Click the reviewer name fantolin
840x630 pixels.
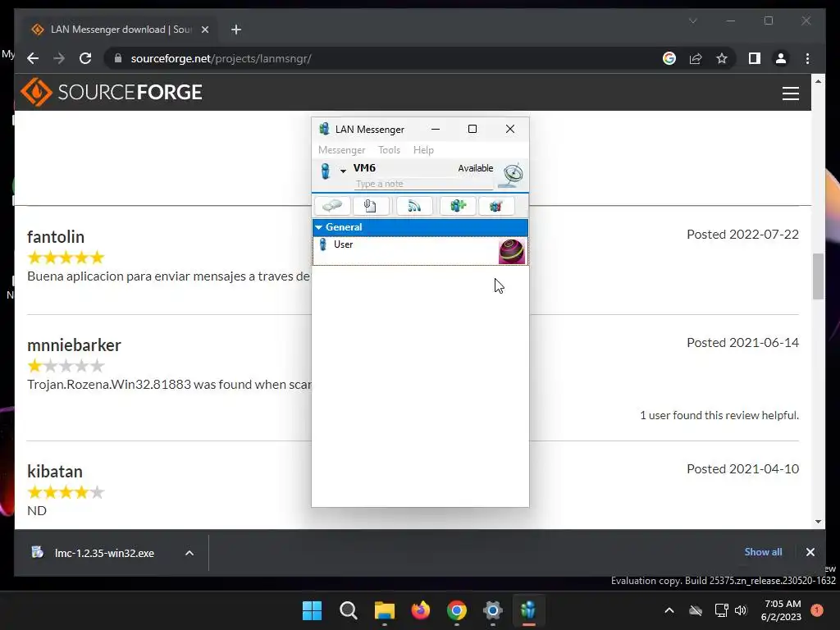coord(56,237)
